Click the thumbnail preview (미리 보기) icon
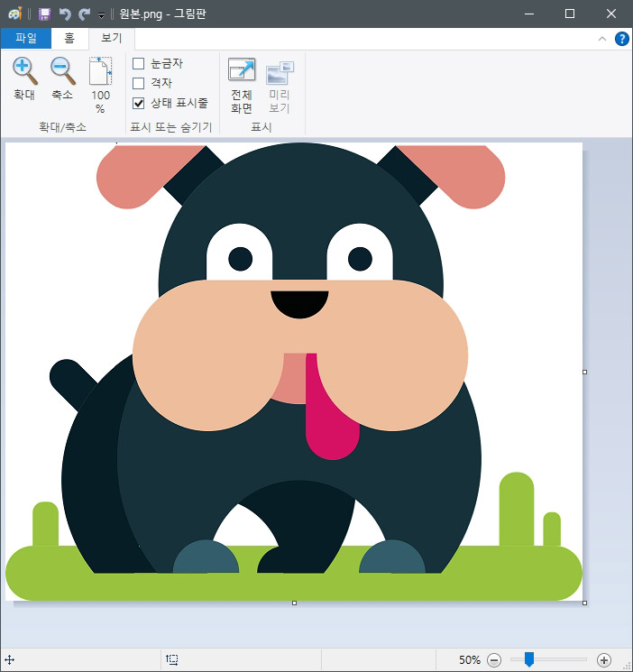 [280, 72]
